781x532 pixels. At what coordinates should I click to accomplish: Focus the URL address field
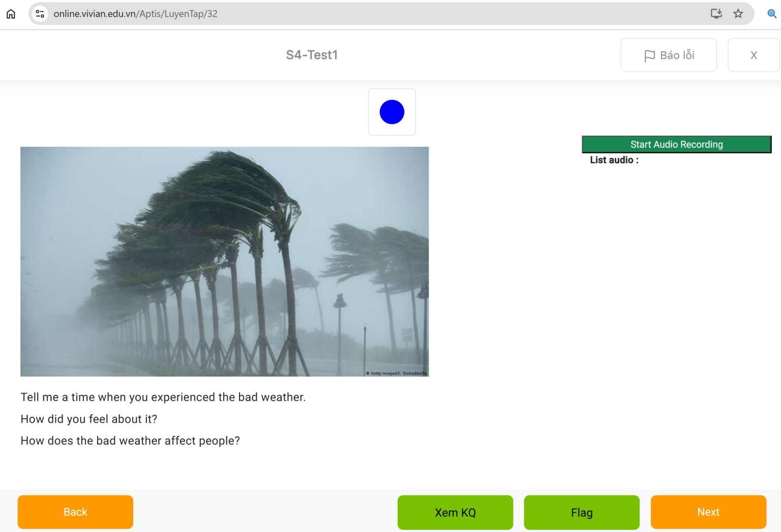pyautogui.click(x=356, y=14)
